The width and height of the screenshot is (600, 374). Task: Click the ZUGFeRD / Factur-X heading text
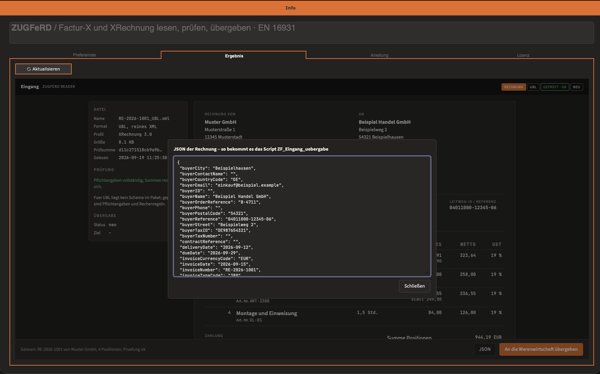(x=153, y=28)
